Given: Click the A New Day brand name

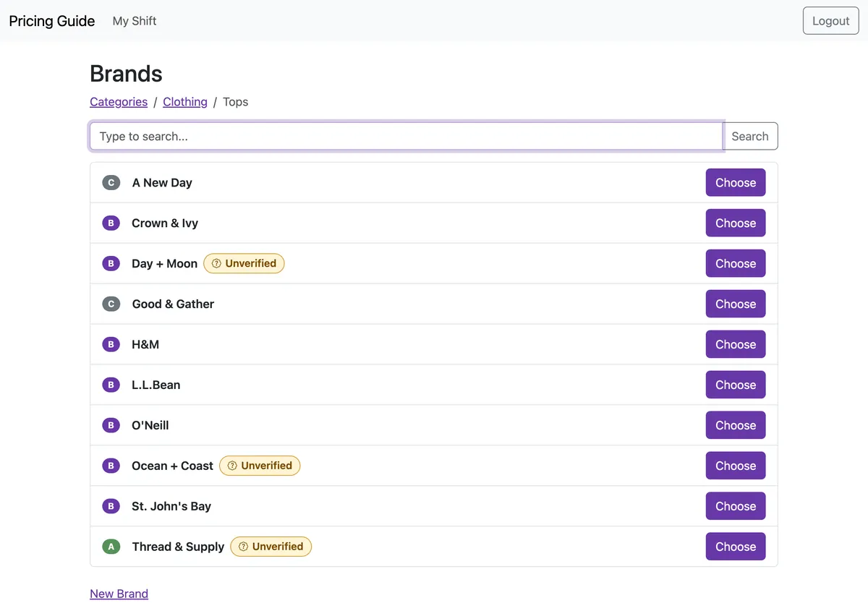Looking at the screenshot, I should (162, 183).
